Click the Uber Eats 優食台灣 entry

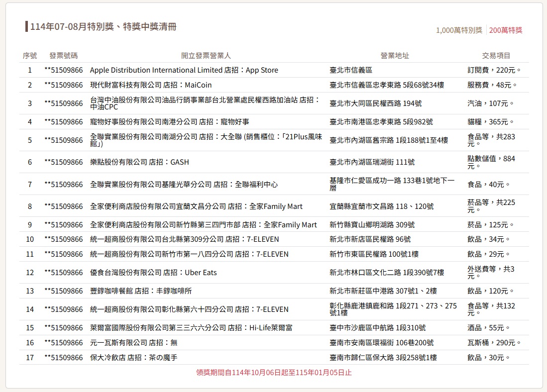coord(153,273)
